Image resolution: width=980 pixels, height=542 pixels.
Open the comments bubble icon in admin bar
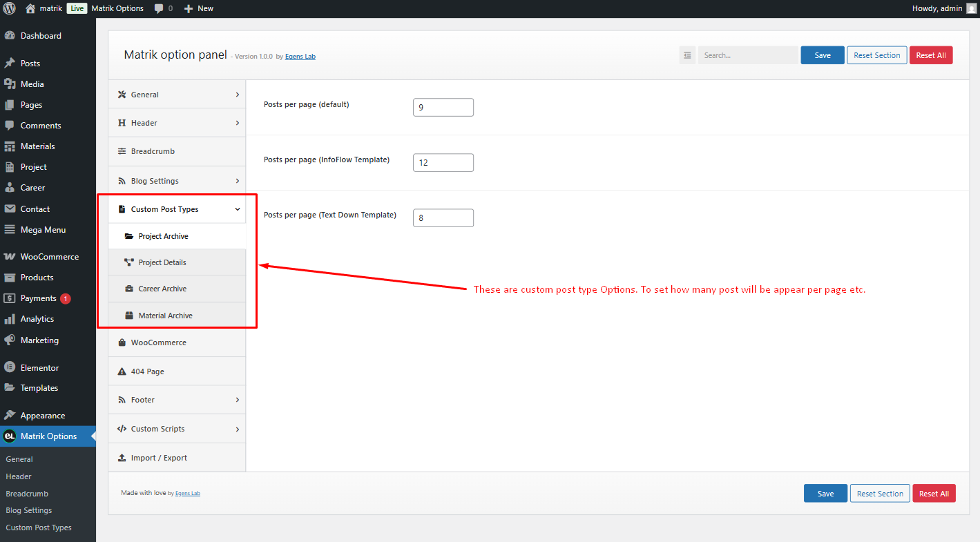160,9
